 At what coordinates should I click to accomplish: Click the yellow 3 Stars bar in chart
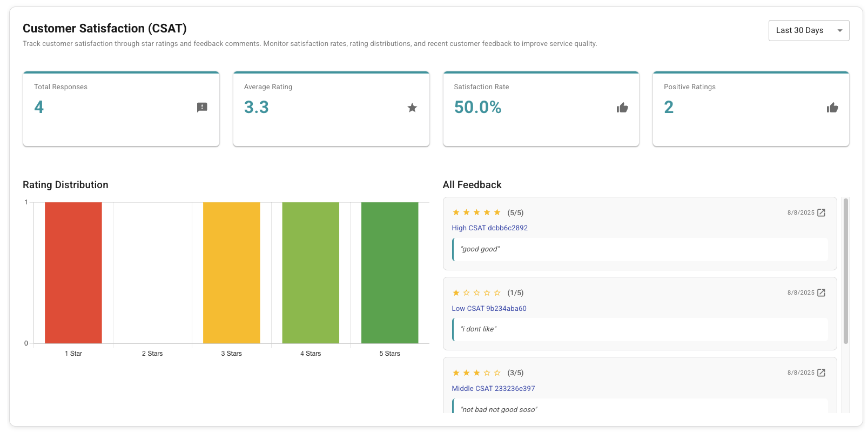(x=231, y=273)
